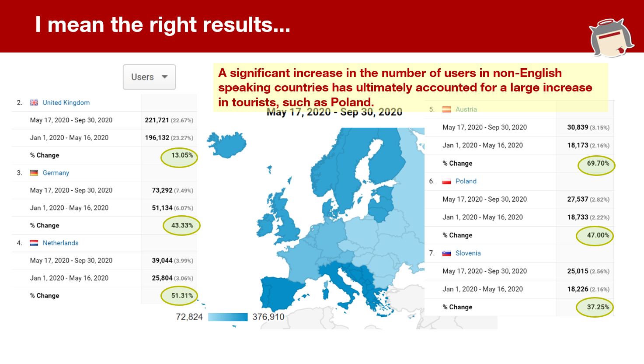Click the 30,839 Austria users value
This screenshot has height=364, width=644.
(578, 127)
